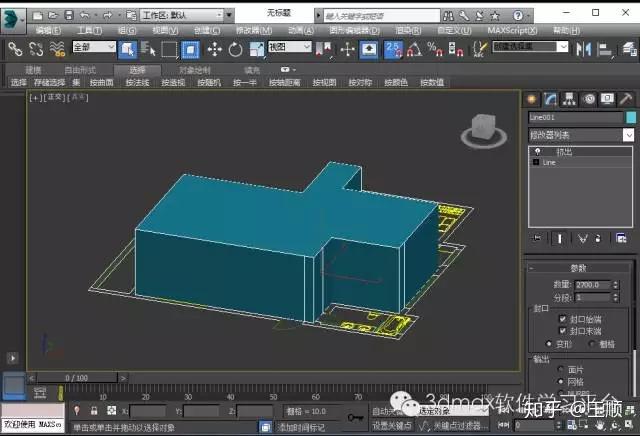Click the Redo arrow icon

coord(108,16)
